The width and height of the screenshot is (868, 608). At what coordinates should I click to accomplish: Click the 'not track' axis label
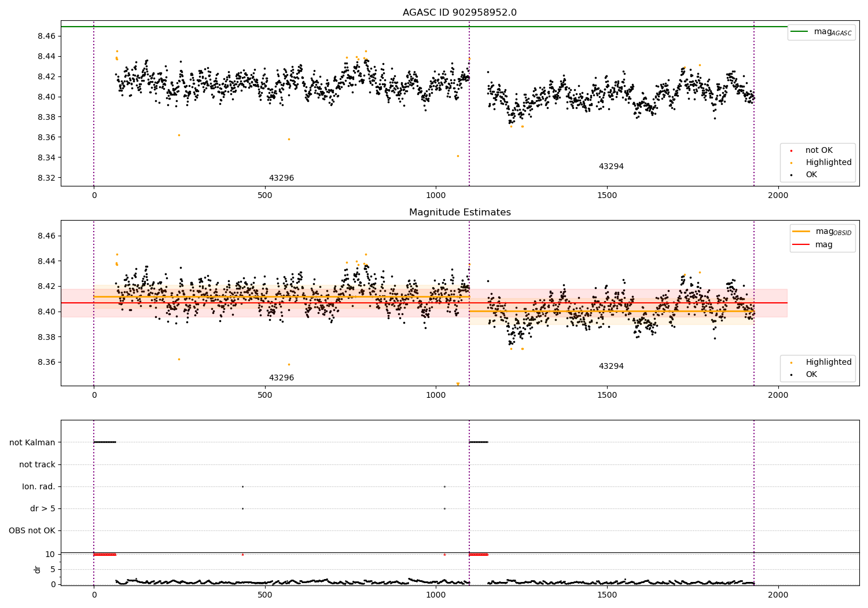click(x=37, y=465)
